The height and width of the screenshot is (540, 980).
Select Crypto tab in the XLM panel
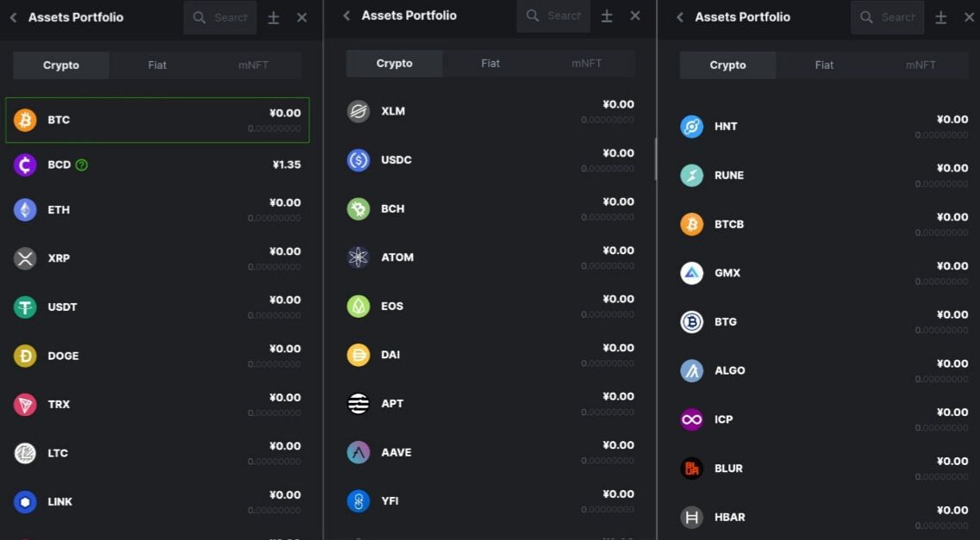pyautogui.click(x=394, y=64)
